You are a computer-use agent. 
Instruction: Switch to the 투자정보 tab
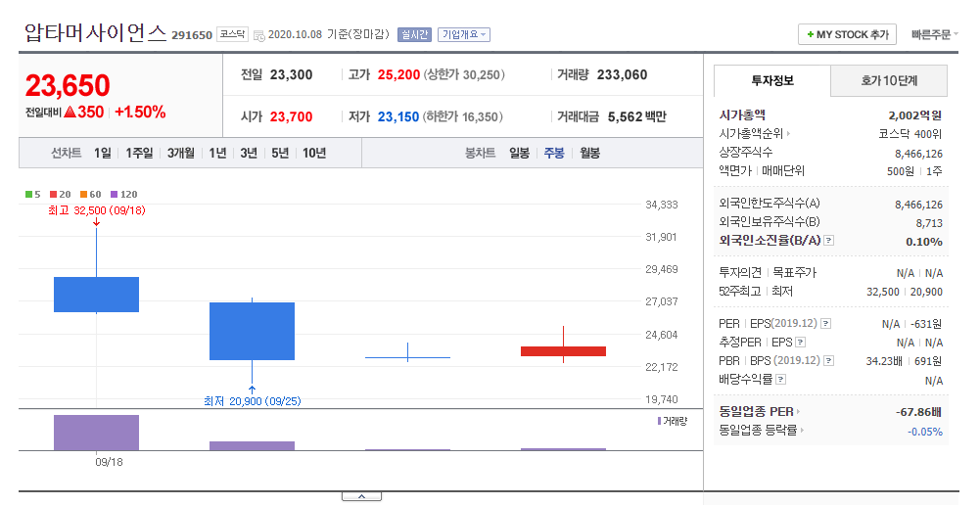[771, 80]
